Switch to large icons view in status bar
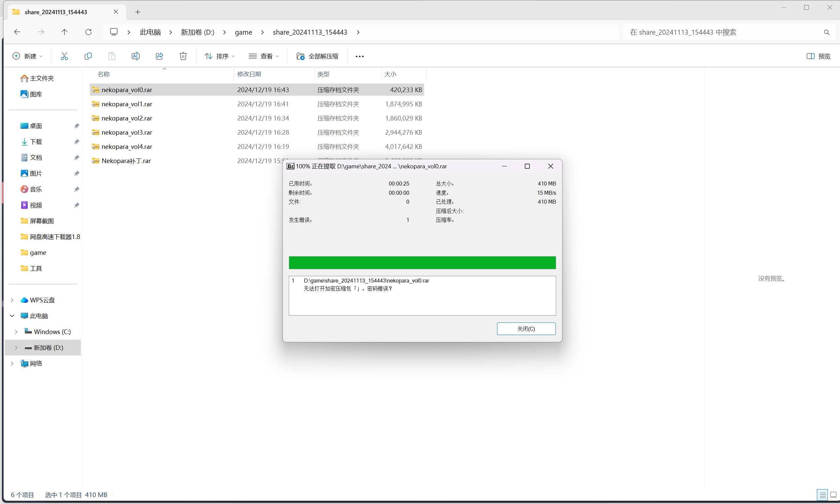This screenshot has height=504, width=840. 833,495
